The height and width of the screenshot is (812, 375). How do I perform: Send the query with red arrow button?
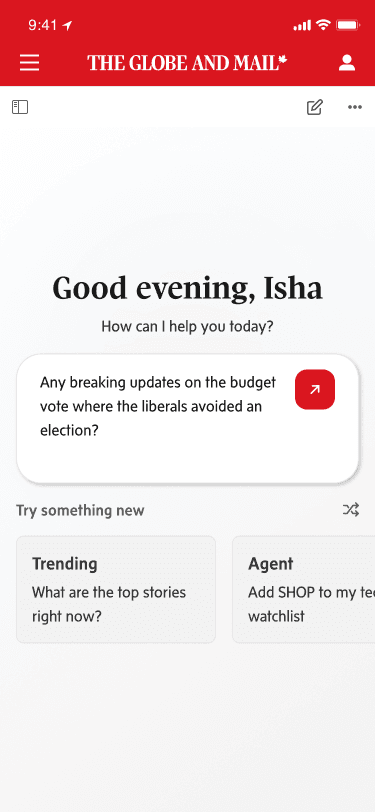click(315, 389)
